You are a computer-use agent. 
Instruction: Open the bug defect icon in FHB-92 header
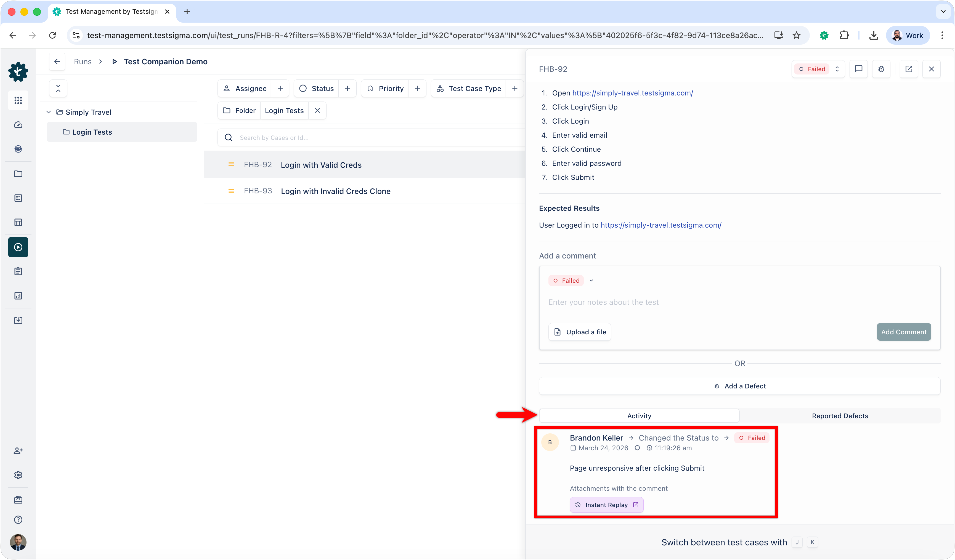pyautogui.click(x=881, y=69)
